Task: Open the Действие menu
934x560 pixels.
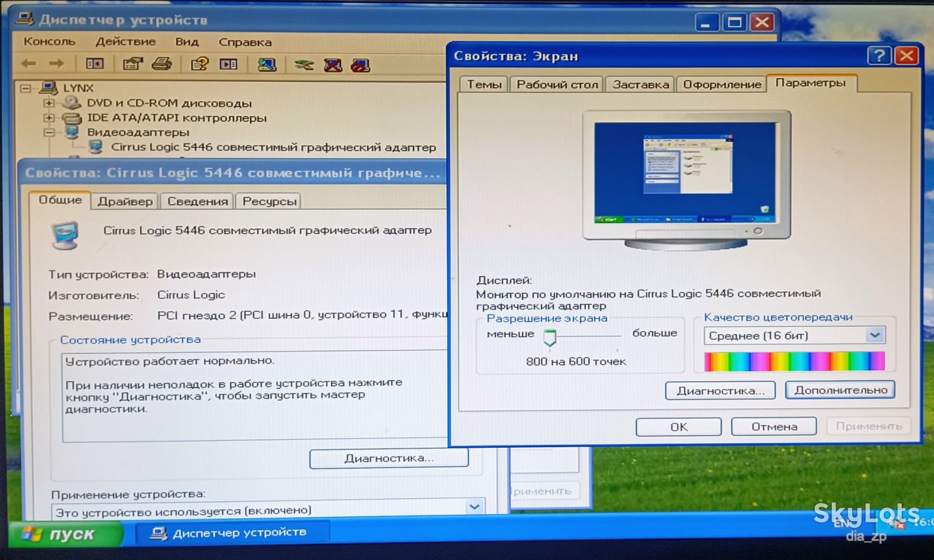Action: click(x=126, y=42)
